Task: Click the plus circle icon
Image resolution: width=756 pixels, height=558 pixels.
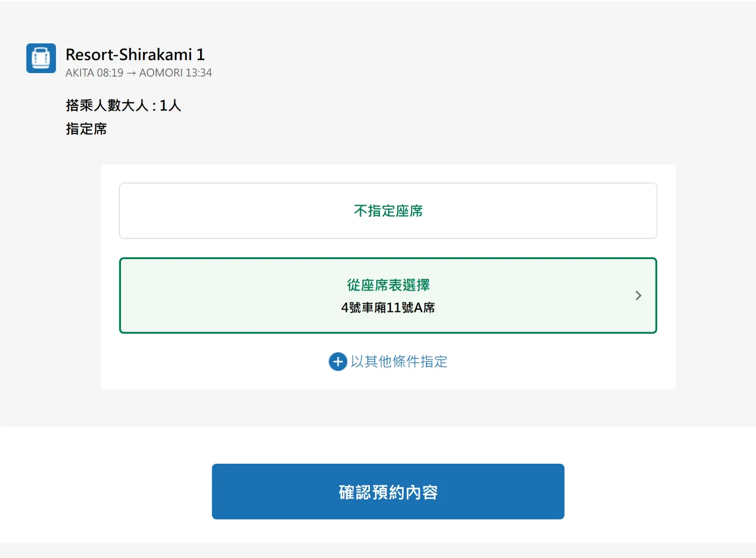Action: tap(338, 361)
